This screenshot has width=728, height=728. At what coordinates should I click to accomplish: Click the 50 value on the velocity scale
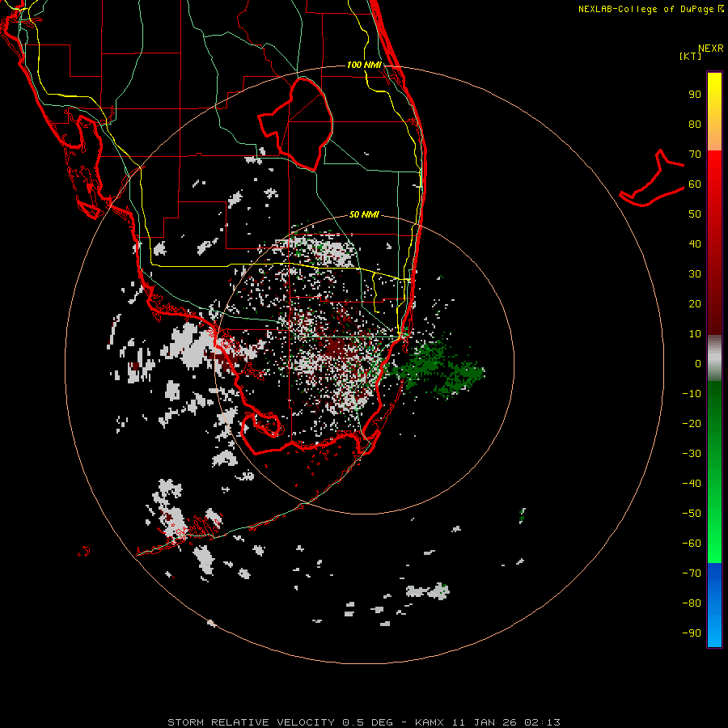(x=695, y=214)
